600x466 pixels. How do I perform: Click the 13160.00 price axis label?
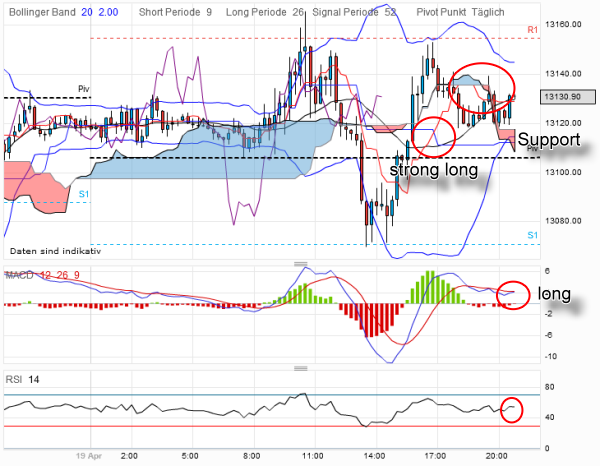click(563, 24)
